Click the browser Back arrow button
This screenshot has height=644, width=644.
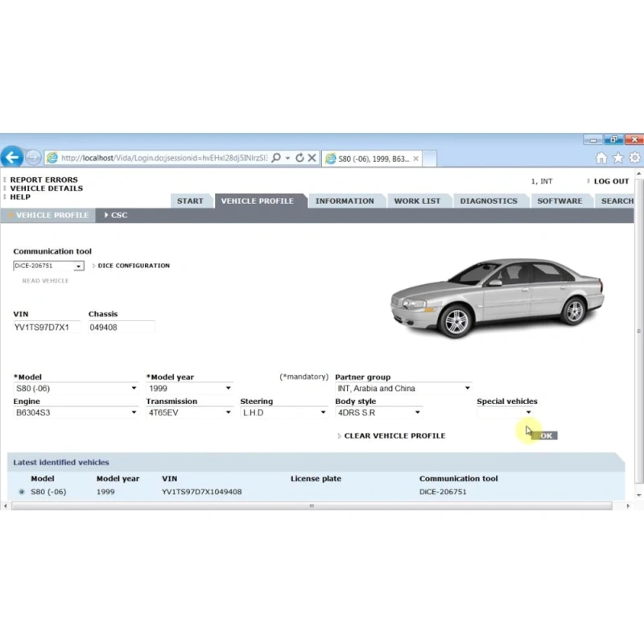[12, 157]
